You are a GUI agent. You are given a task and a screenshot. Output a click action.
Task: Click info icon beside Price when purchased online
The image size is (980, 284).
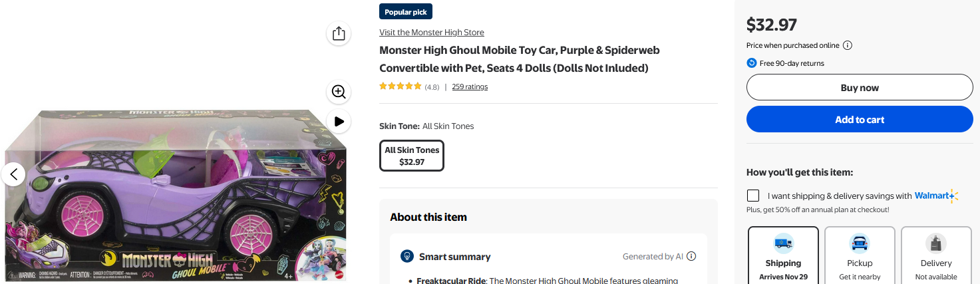pos(848,45)
